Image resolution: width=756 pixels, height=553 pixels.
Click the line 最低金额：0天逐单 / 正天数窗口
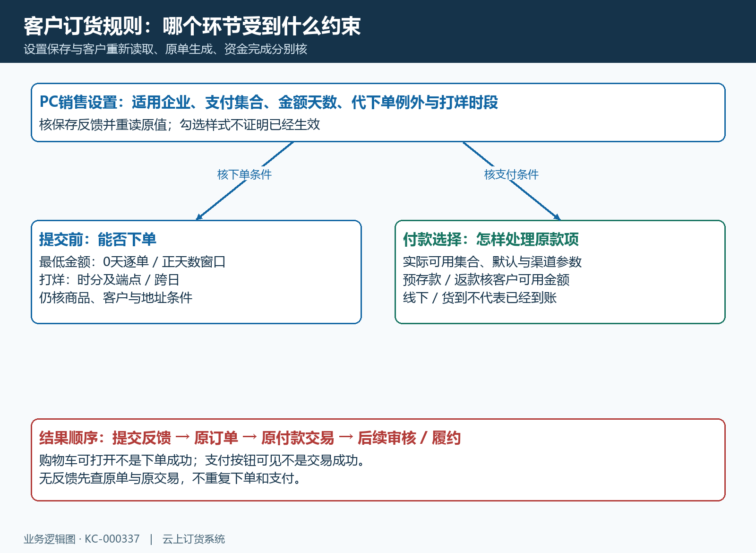point(132,261)
